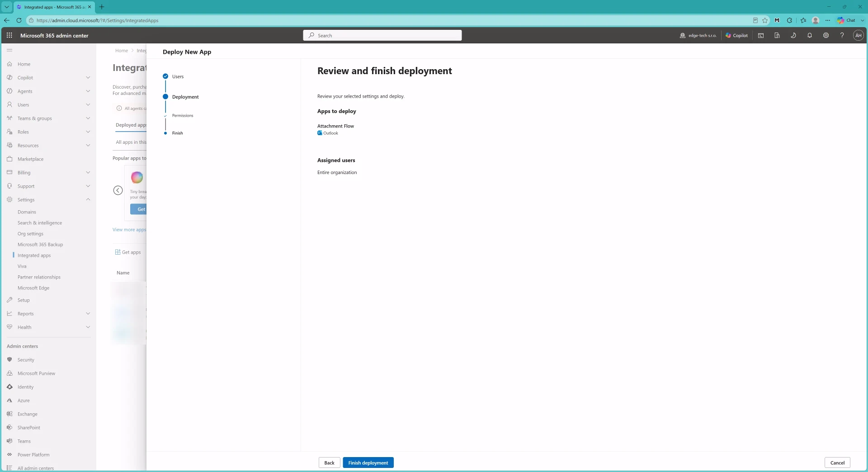This screenshot has width=868, height=472.
Task: Open the app launcher waffle icon
Action: pyautogui.click(x=9, y=35)
